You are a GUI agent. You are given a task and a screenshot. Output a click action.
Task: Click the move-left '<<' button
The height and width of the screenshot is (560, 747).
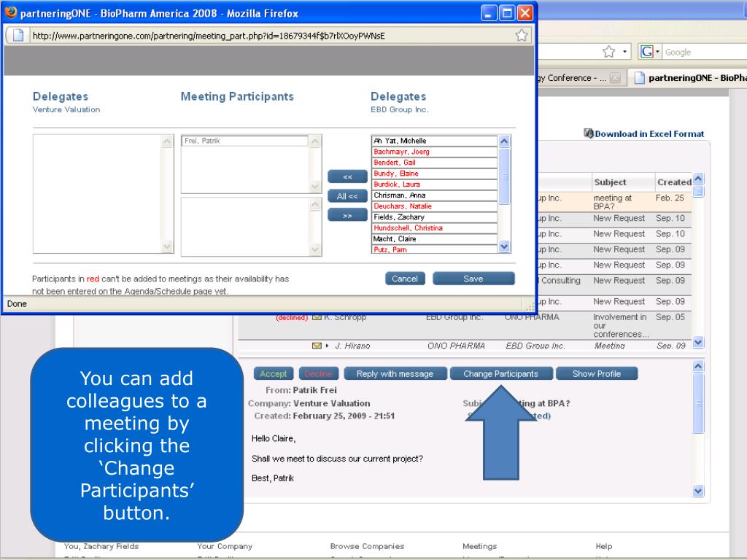point(347,176)
